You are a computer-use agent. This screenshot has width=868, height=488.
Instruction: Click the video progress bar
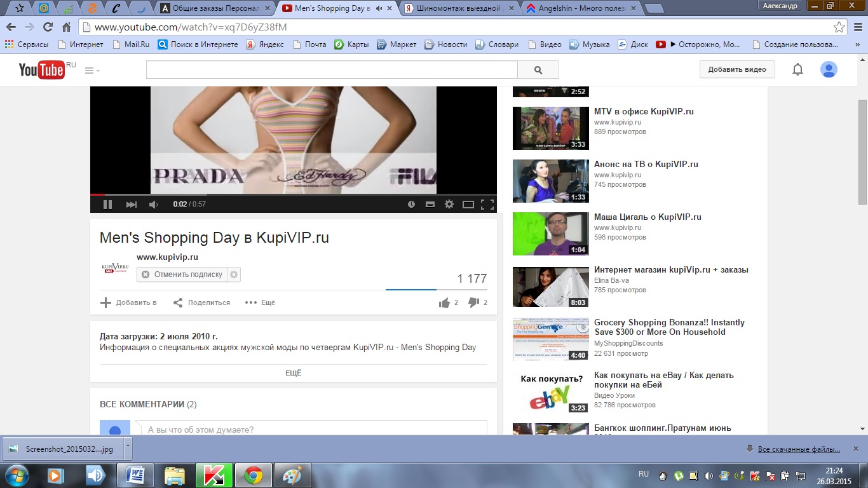point(294,195)
